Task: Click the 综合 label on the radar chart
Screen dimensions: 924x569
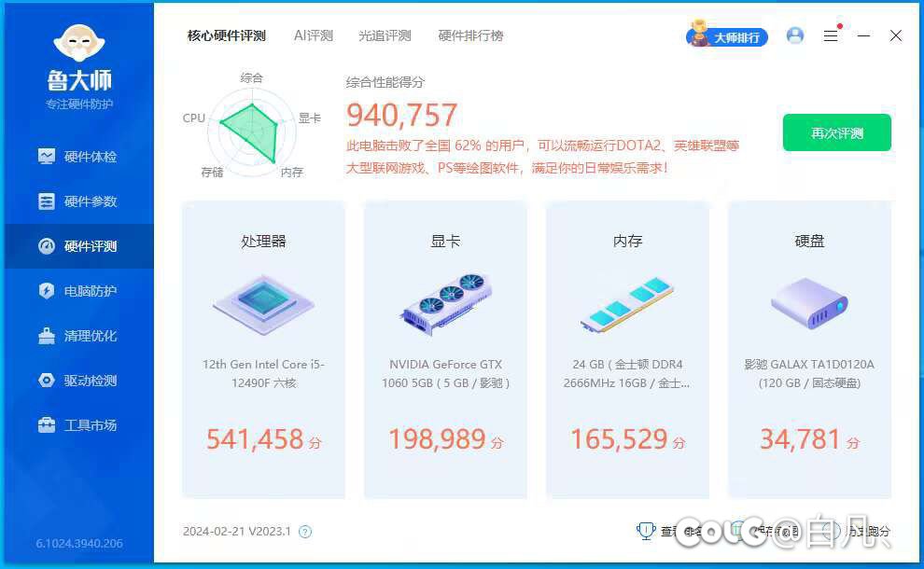Action: coord(252,77)
